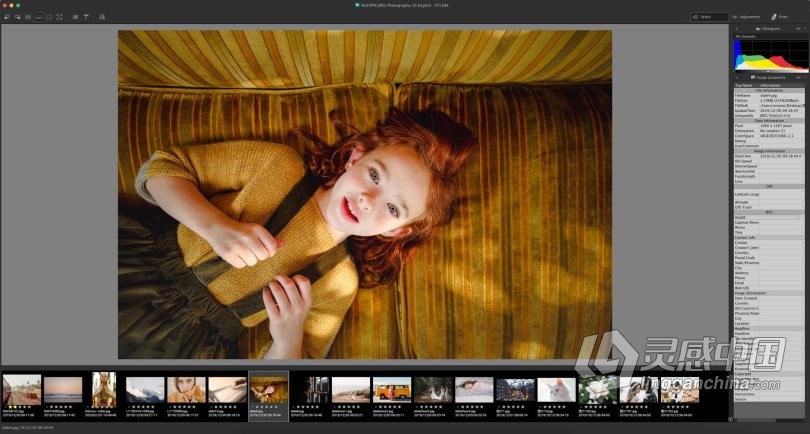Open the Select section tab
This screenshot has height=434, width=810.
(x=709, y=17)
